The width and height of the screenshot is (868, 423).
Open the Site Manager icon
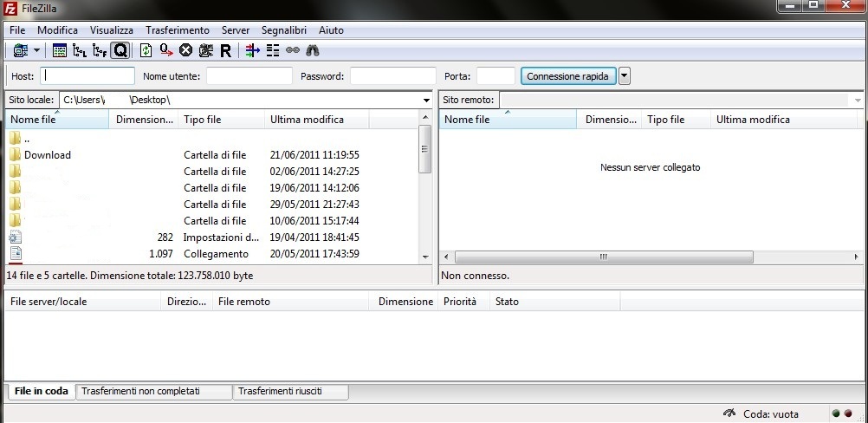(19, 51)
